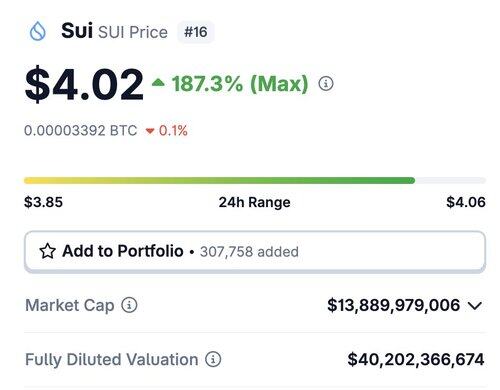Click the #16 rank badge
The width and height of the screenshot is (500, 390).
click(x=196, y=32)
